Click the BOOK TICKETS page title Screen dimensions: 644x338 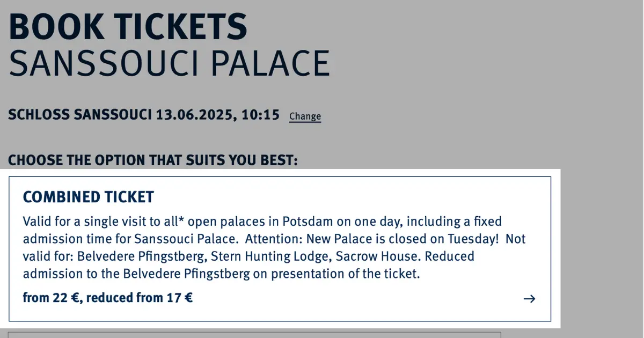(x=128, y=26)
